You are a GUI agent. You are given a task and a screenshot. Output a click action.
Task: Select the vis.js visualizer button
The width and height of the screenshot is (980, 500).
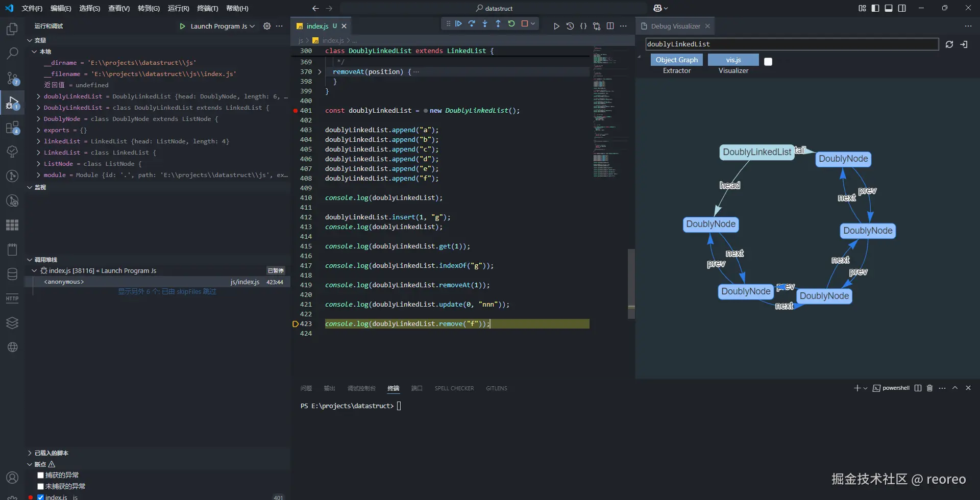(733, 60)
